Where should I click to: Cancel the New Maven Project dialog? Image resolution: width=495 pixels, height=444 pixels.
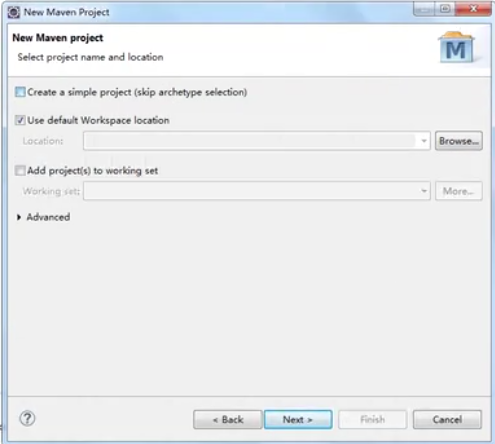tap(447, 419)
